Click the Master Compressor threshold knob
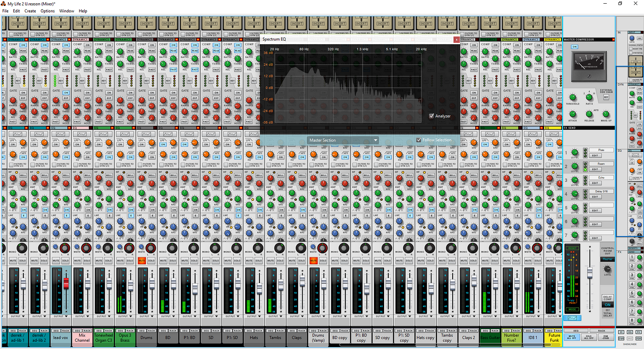Image resolution: width=644 pixels, height=349 pixels. tap(573, 98)
